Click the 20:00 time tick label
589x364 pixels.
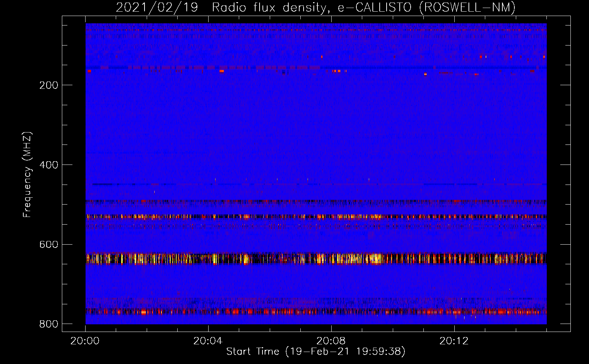coord(85,341)
